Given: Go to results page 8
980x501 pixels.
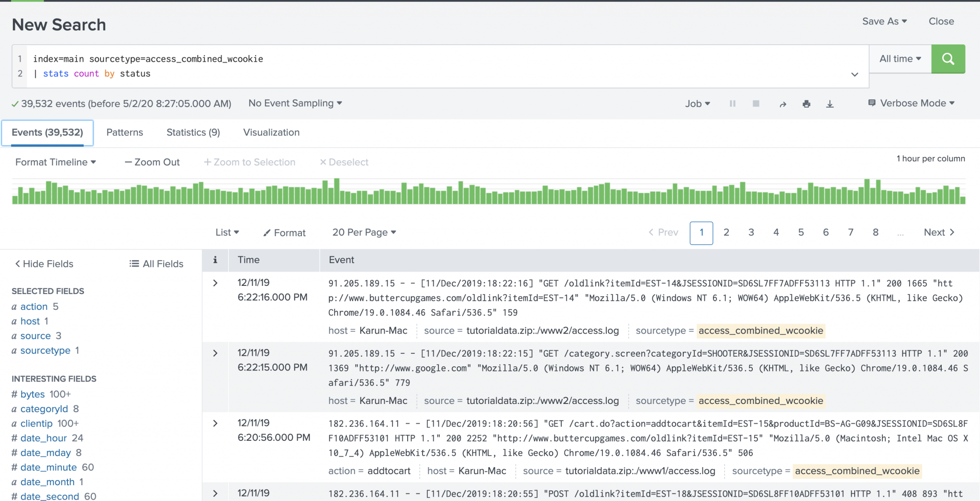Looking at the screenshot, I should [876, 232].
